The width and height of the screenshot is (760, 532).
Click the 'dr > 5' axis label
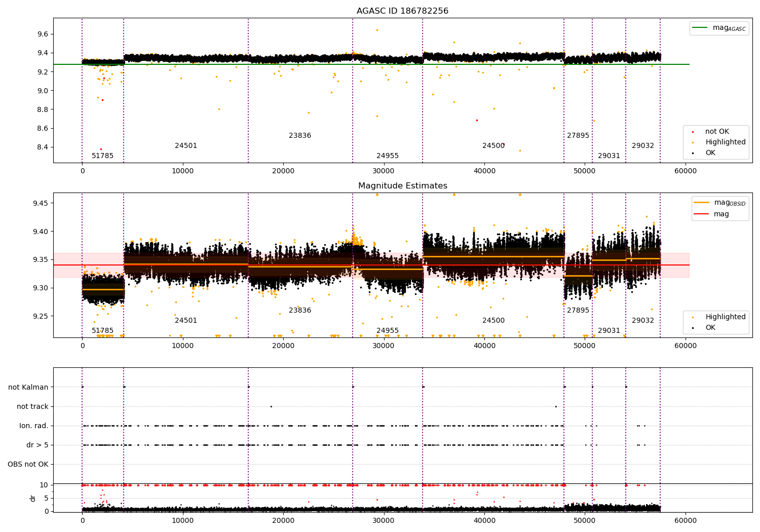(x=37, y=445)
